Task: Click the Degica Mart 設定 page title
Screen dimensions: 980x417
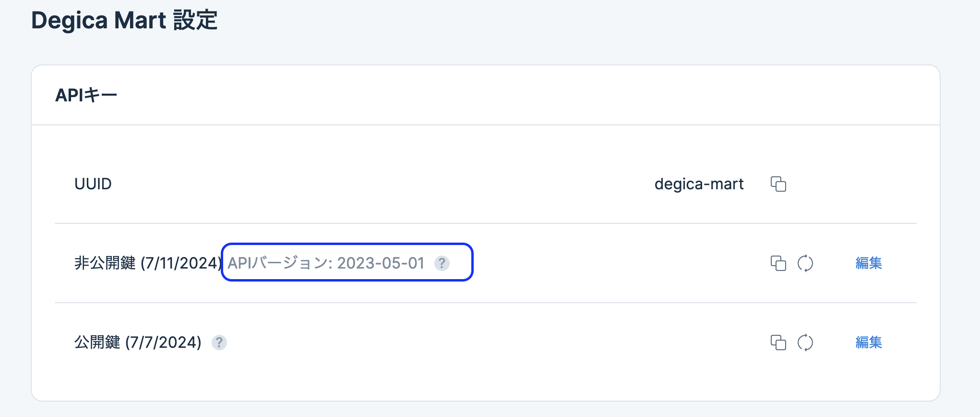Action: (x=124, y=21)
